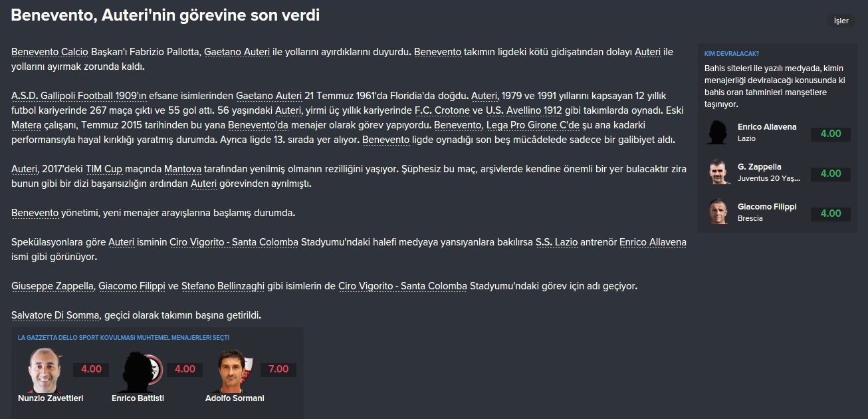Open the İşler button at top right
Image resolution: width=868 pixels, height=419 pixels.
[x=841, y=21]
